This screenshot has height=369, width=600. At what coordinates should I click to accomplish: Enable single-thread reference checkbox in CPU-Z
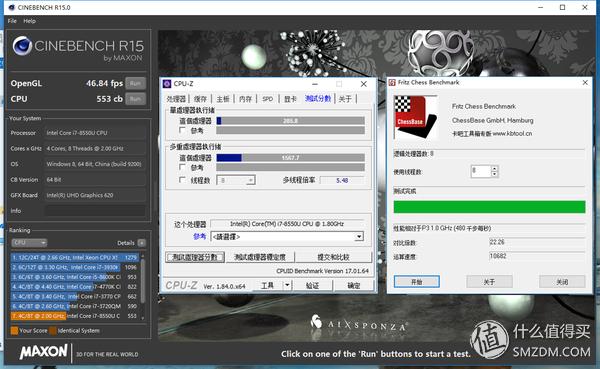(x=183, y=131)
